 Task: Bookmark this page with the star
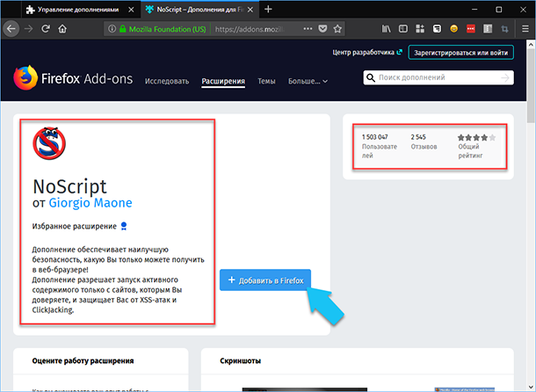tap(337, 29)
